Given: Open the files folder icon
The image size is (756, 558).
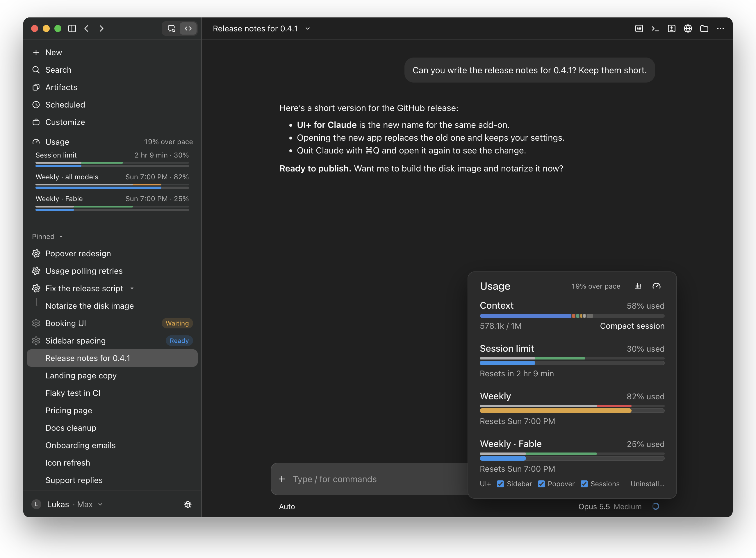Looking at the screenshot, I should point(704,28).
